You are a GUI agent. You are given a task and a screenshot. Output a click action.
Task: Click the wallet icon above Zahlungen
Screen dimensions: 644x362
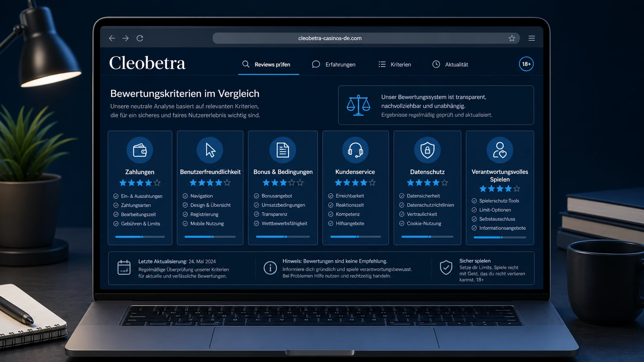[x=140, y=150]
